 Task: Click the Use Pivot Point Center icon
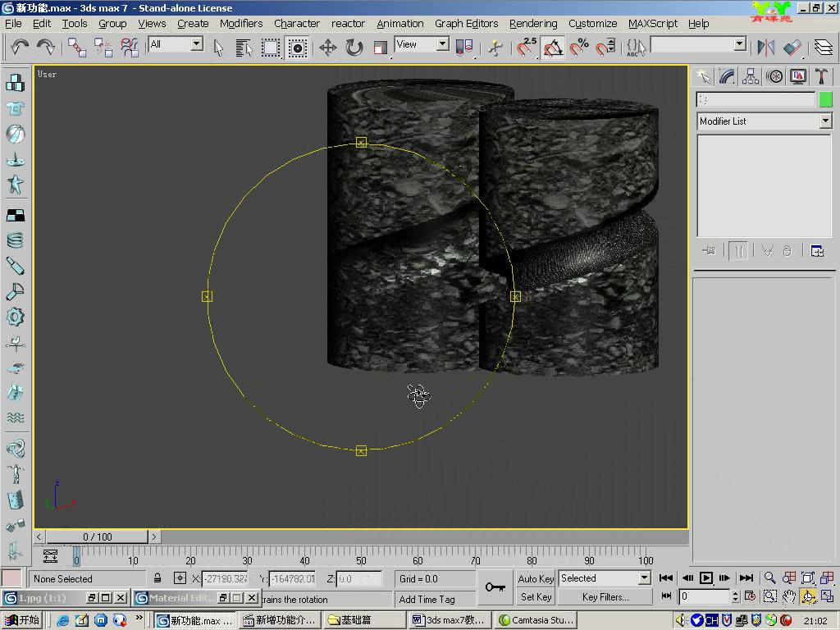(464, 48)
